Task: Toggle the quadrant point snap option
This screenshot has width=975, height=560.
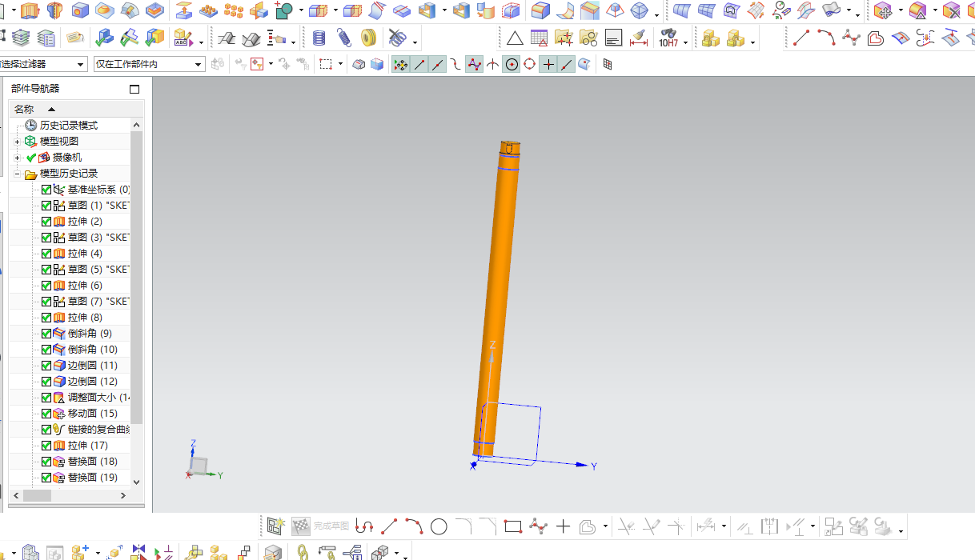Action: [529, 64]
